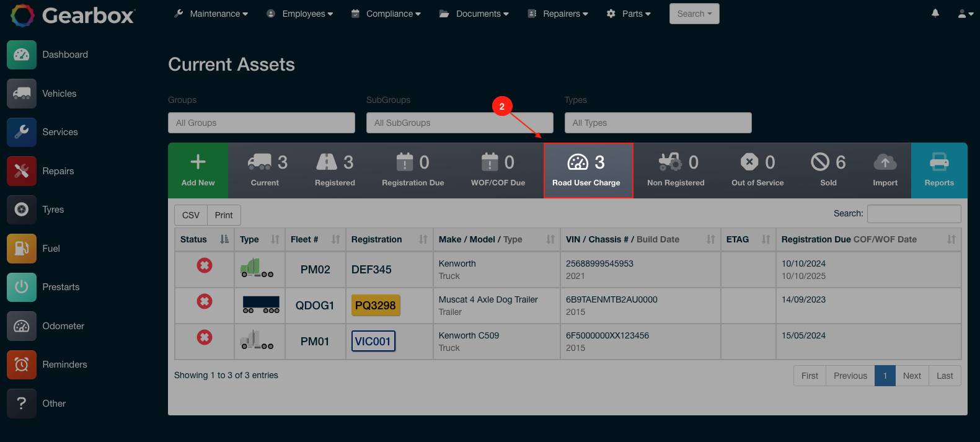This screenshot has width=980, height=442.
Task: Expand the Maintenance menu
Action: pos(211,14)
